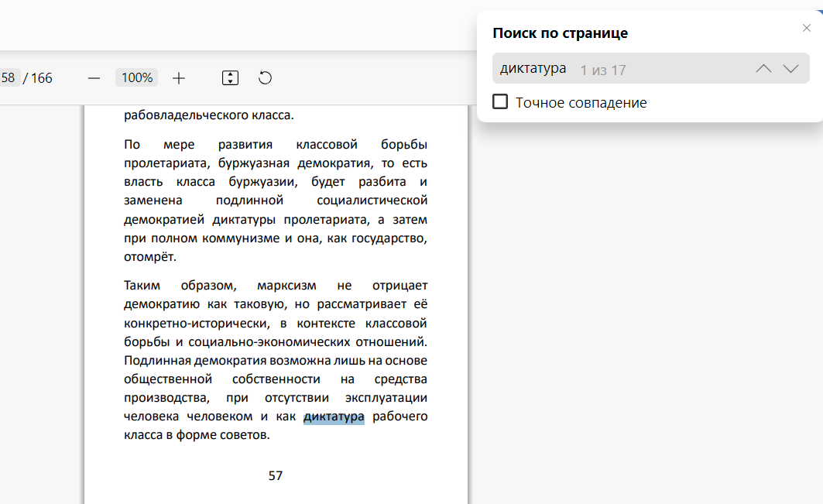Click the word 'Таким' starting the paragraph
This screenshot has height=504, width=823.
(142, 286)
